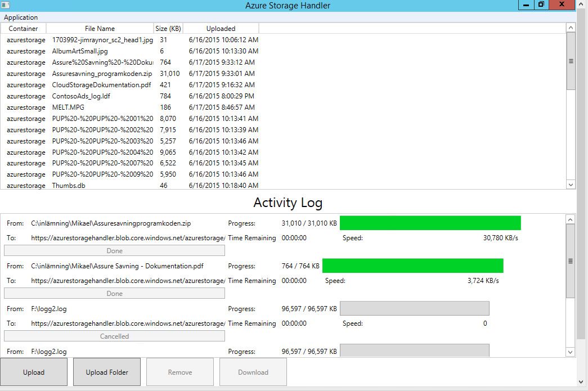Sort by the Container column header

click(x=23, y=29)
